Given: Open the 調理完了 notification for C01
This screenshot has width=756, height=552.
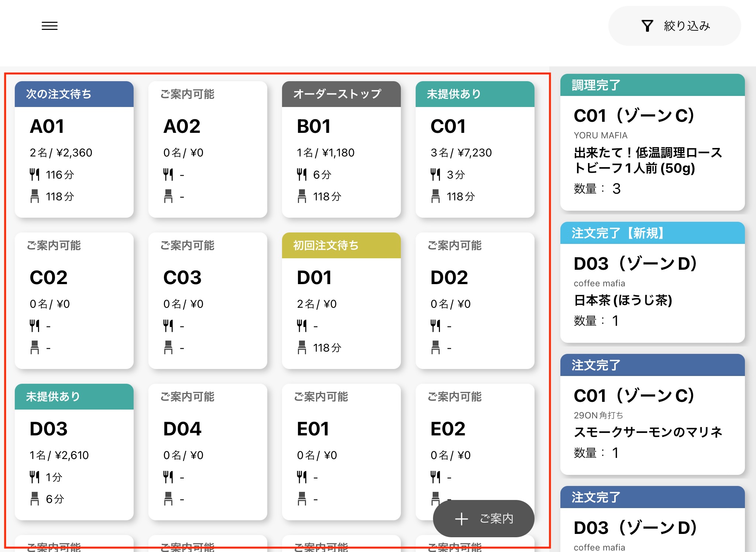Looking at the screenshot, I should (x=652, y=142).
